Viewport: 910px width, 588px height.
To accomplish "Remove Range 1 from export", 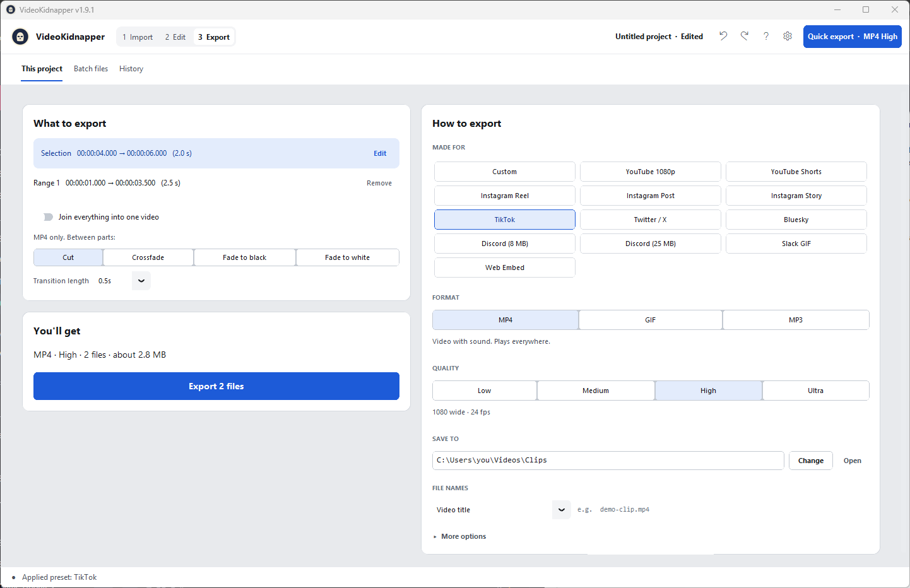I will (379, 183).
